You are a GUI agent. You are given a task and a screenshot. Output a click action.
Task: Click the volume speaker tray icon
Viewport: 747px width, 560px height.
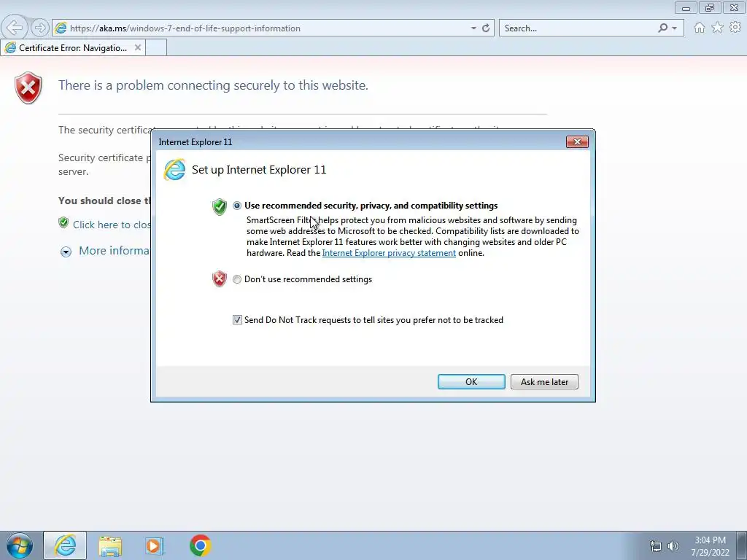[673, 546]
